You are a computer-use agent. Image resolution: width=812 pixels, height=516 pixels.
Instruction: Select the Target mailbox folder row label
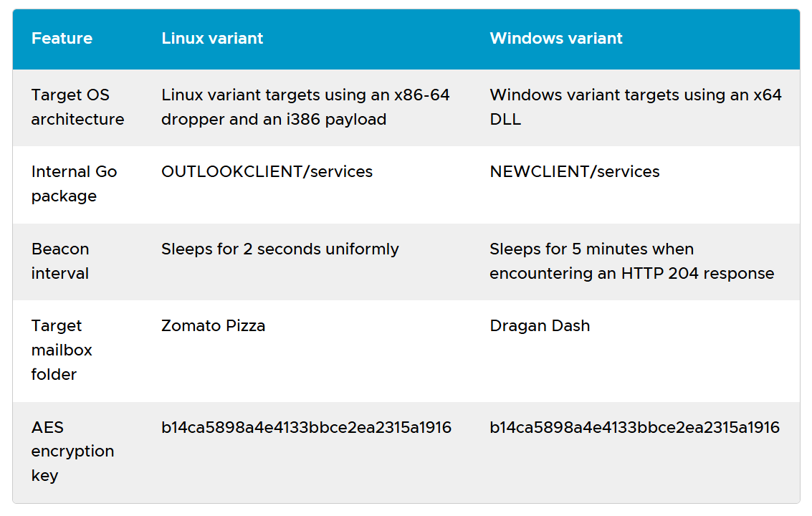point(62,350)
